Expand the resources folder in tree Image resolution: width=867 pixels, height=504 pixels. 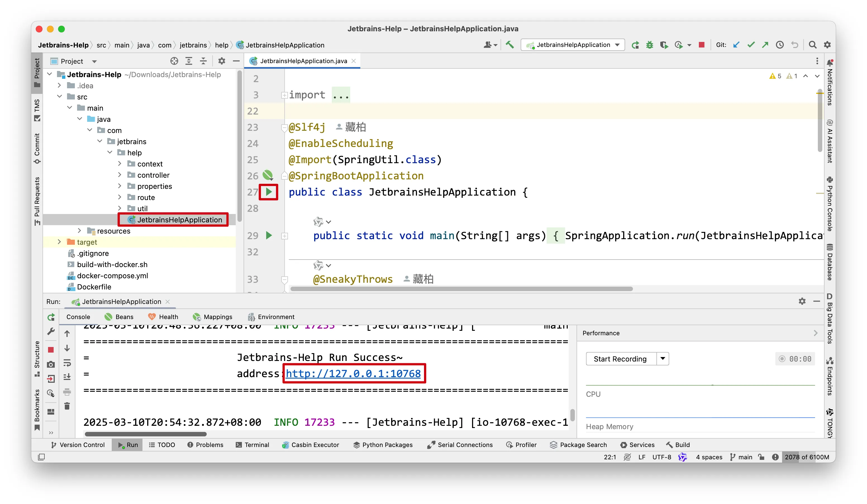[80, 231]
